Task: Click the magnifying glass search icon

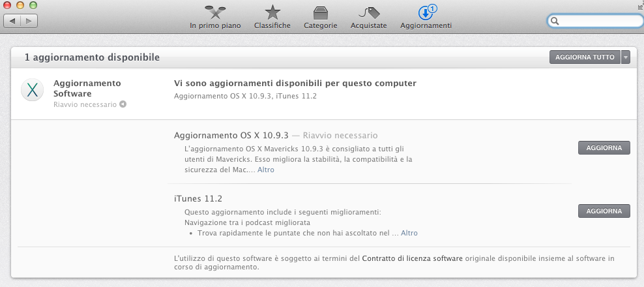Action: click(555, 21)
